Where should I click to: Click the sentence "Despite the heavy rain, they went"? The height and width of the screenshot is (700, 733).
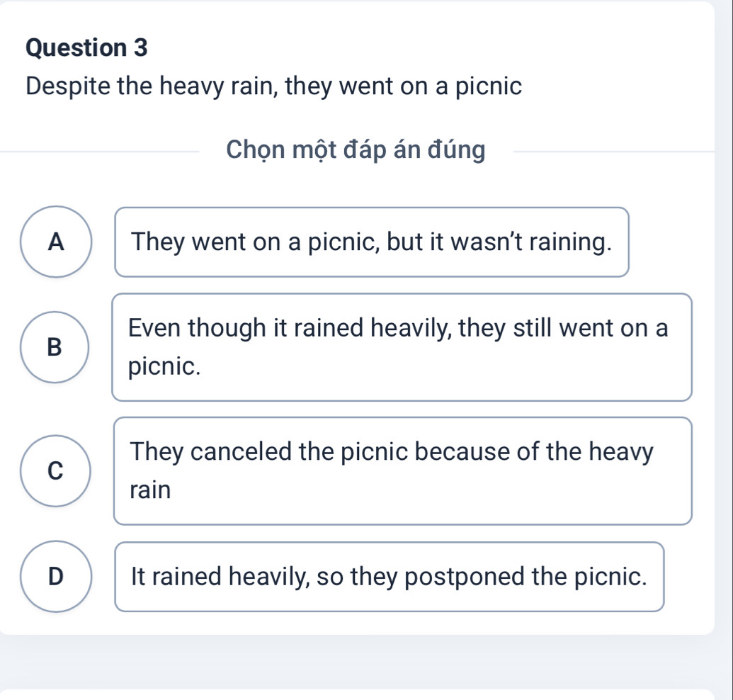(274, 87)
